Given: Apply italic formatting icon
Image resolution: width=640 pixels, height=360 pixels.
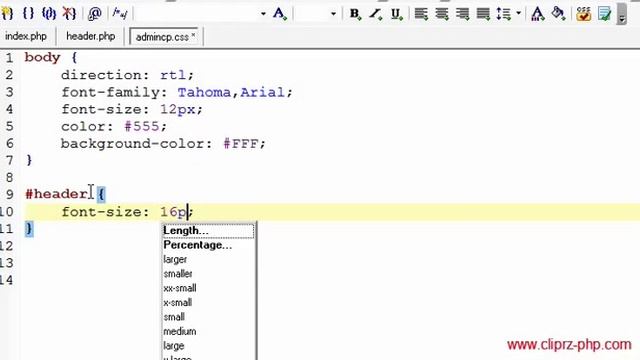Looking at the screenshot, I should 376,14.
